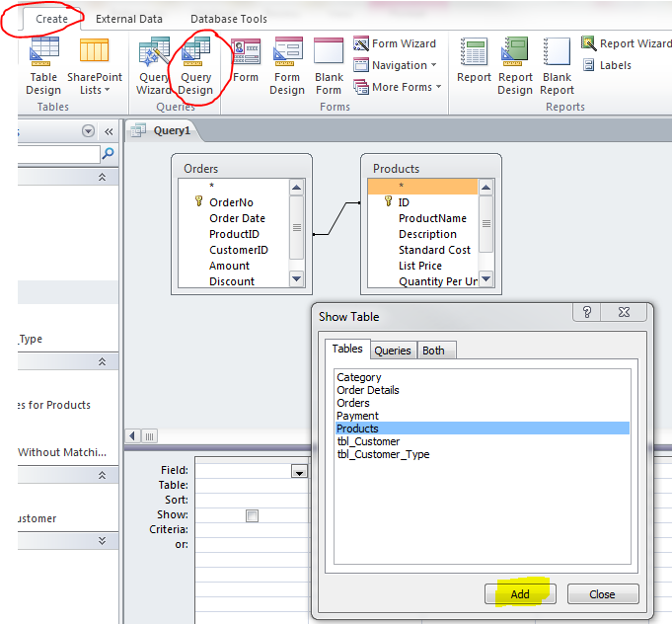The height and width of the screenshot is (624, 672).
Task: Open navigation pane options dropdown
Action: tap(88, 130)
